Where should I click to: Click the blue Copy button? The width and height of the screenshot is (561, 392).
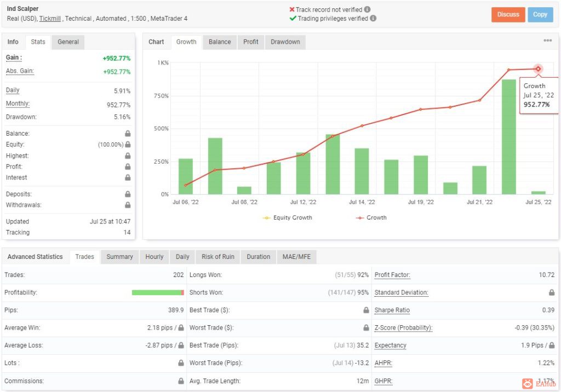pyautogui.click(x=540, y=15)
